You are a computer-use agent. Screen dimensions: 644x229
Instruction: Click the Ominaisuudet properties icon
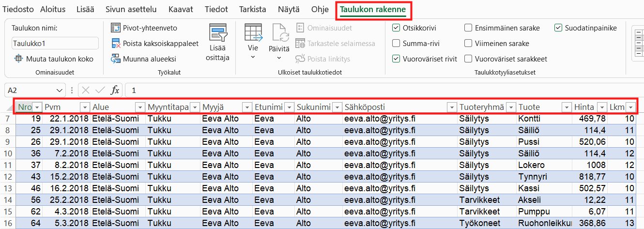[300, 28]
